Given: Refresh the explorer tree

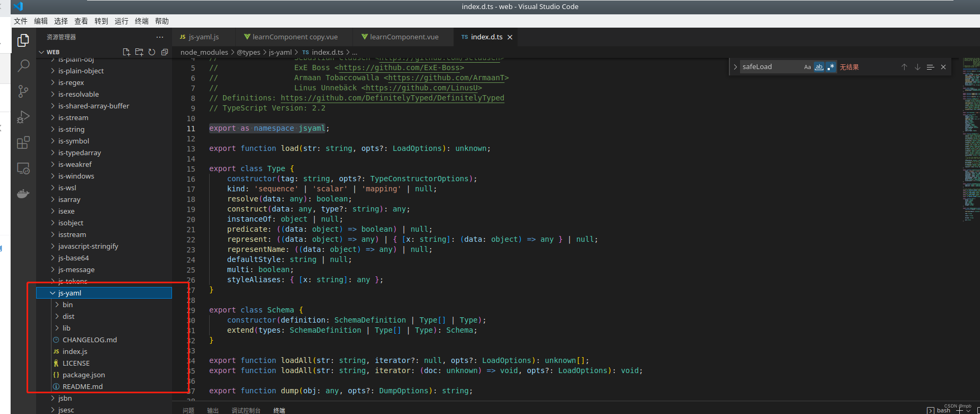Looking at the screenshot, I should (152, 52).
